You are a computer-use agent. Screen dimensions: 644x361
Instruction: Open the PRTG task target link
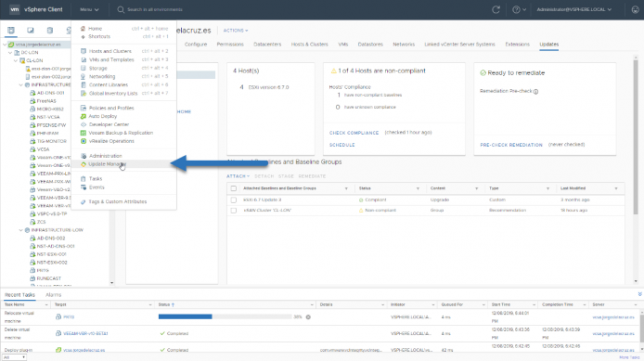click(x=69, y=317)
